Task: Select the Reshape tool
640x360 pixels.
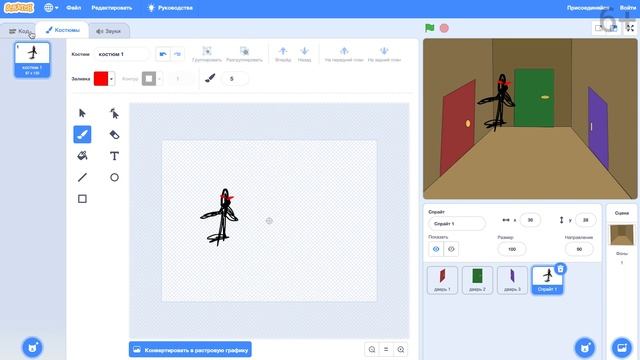Action: pyautogui.click(x=114, y=113)
